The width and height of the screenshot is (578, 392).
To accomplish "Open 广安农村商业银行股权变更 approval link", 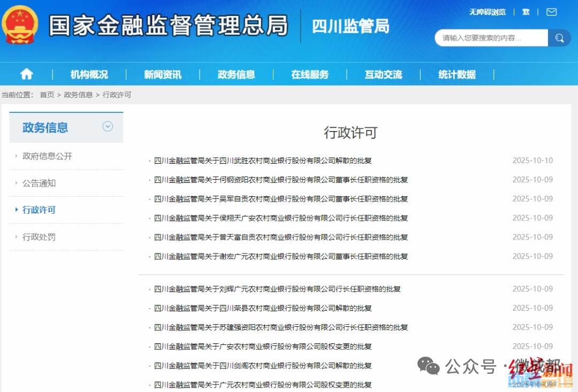I will (x=263, y=347).
